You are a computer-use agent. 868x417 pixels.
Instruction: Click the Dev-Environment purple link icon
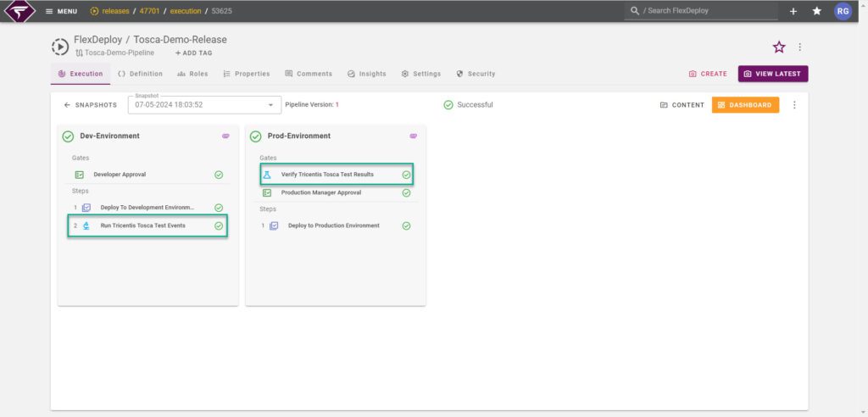(x=225, y=136)
